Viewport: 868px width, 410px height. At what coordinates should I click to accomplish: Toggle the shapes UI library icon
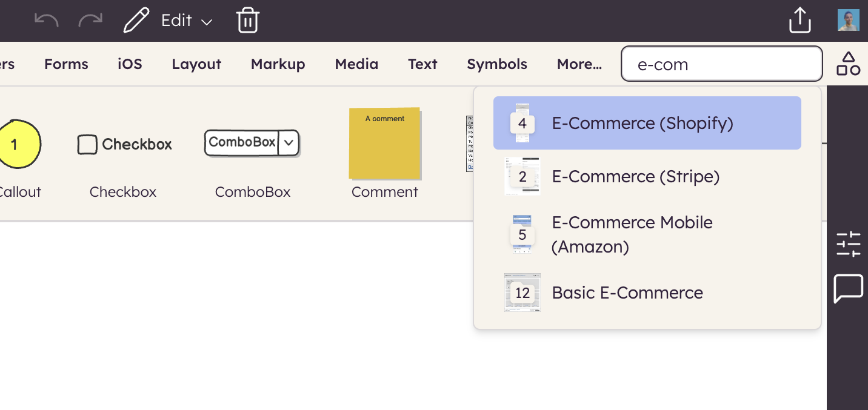tap(848, 64)
